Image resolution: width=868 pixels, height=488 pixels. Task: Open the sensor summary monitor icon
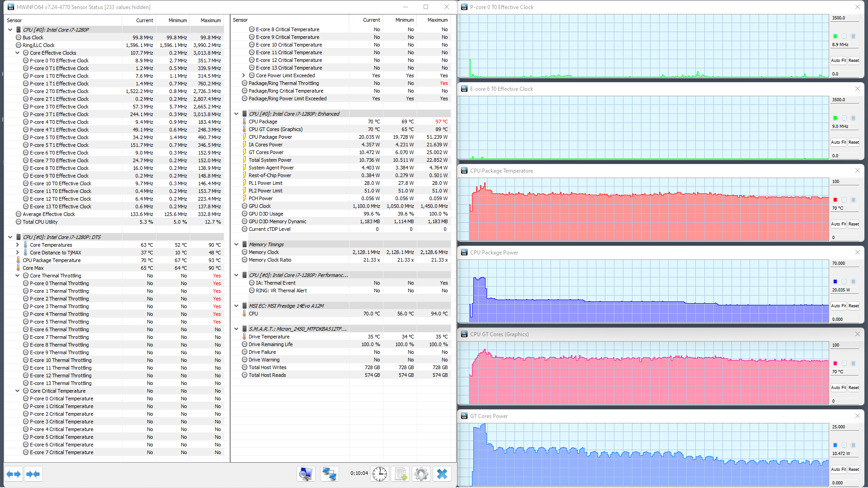306,474
